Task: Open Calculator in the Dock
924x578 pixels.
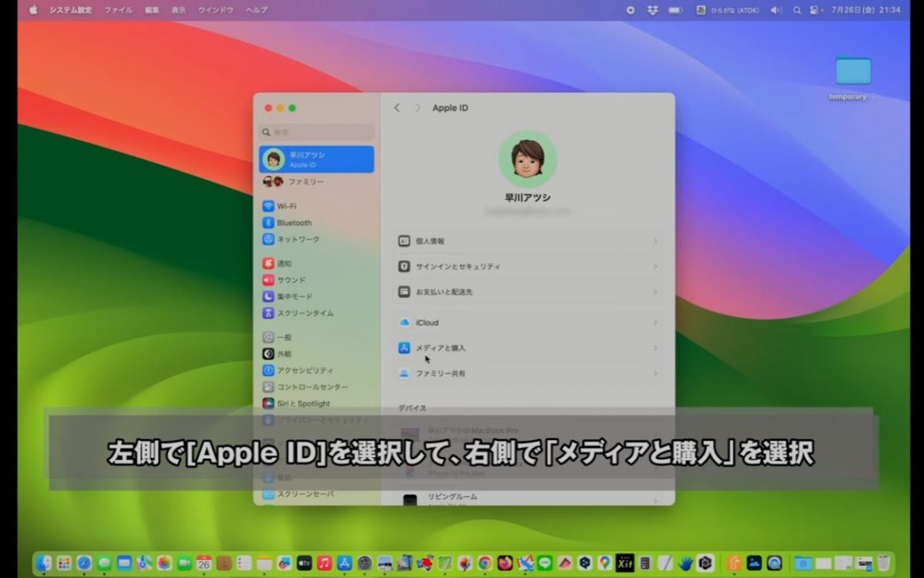Action: pyautogui.click(x=645, y=563)
